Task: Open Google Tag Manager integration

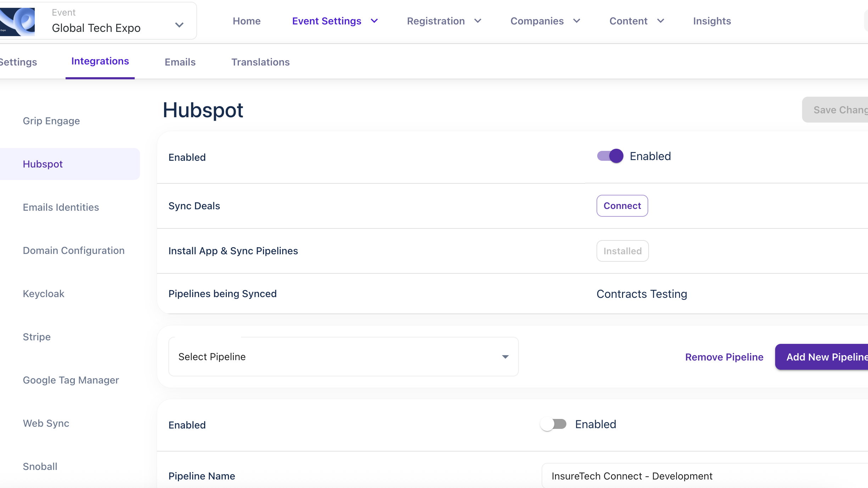Action: (71, 380)
